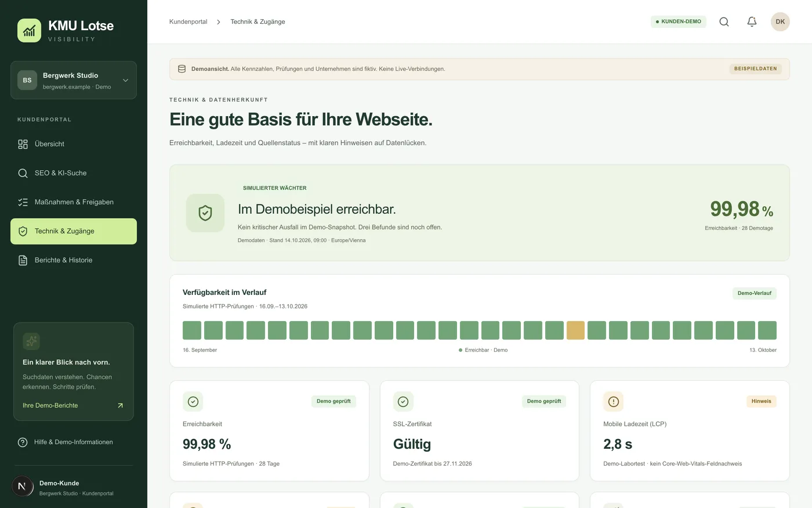812x508 pixels.
Task: Open Hilfe & Demo-Informationen
Action: 74,442
